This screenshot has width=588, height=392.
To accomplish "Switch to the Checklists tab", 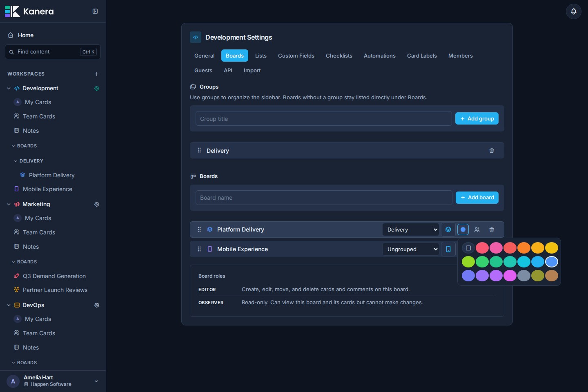I will click(339, 56).
